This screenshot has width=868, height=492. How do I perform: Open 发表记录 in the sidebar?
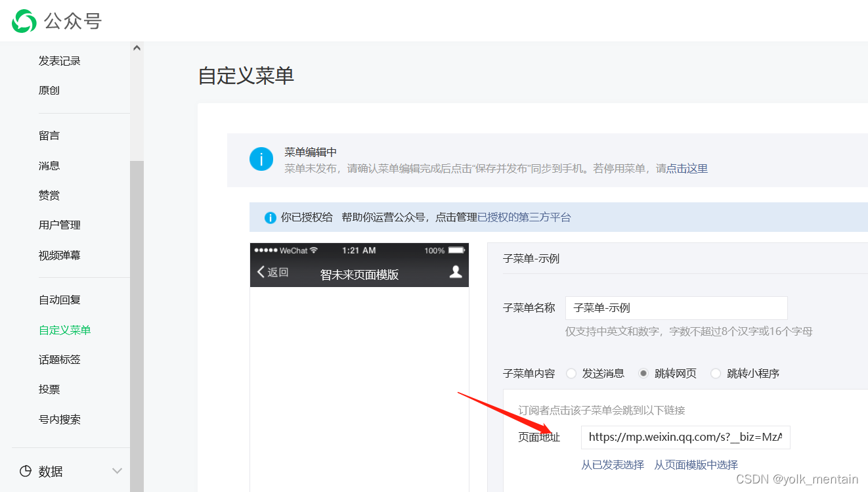[60, 60]
